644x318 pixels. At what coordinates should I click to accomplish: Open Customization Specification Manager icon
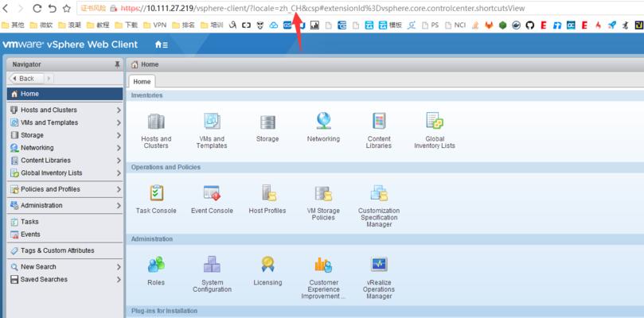pyautogui.click(x=379, y=193)
